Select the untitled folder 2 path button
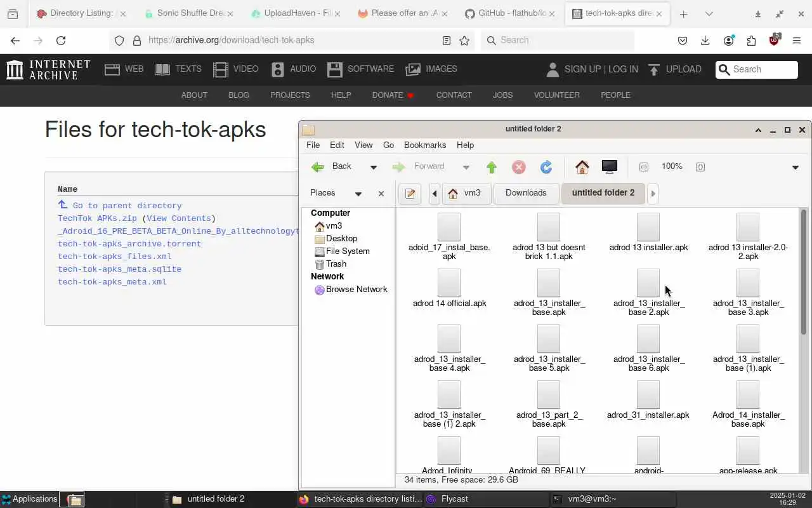This screenshot has height=508, width=812. (x=603, y=194)
